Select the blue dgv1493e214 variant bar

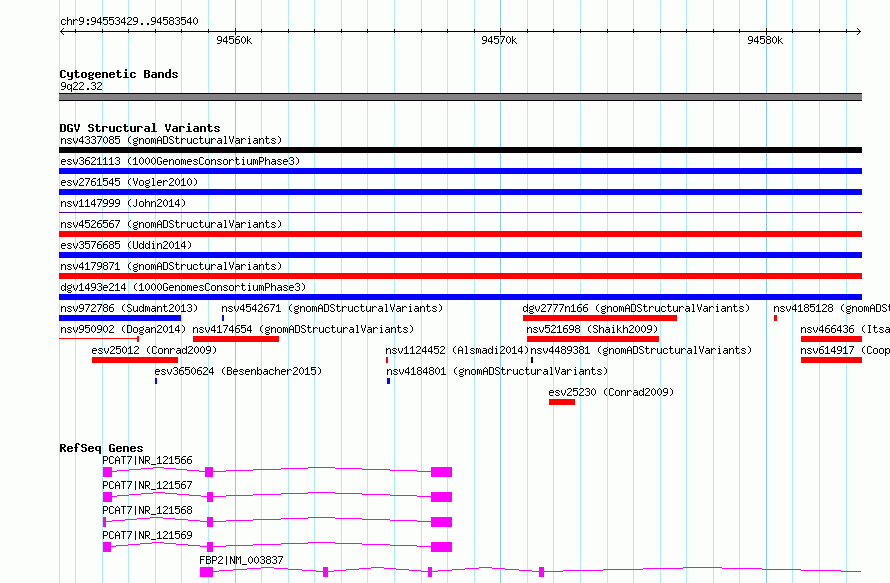460,297
